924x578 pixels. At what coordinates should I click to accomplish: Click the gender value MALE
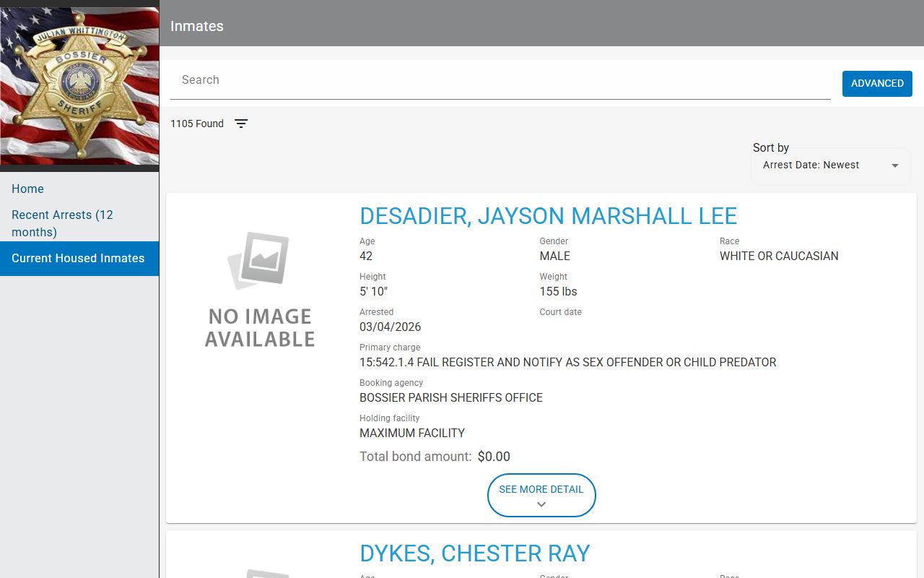coord(554,256)
